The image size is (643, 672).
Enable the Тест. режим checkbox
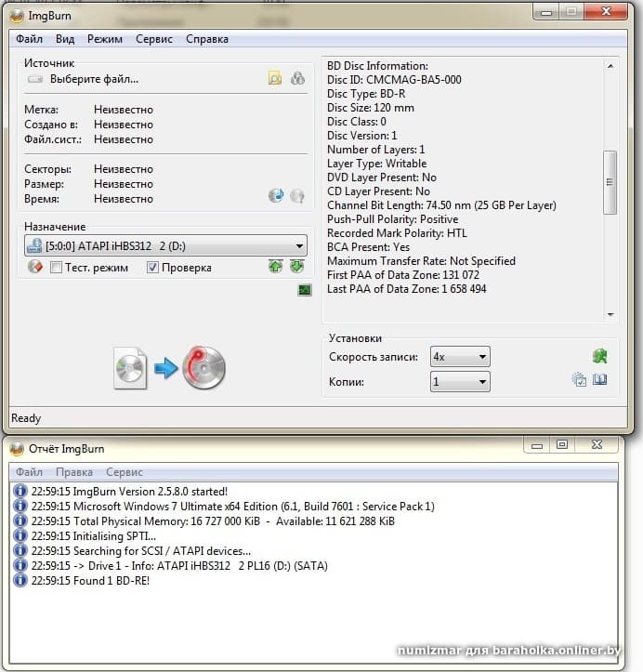point(56,268)
